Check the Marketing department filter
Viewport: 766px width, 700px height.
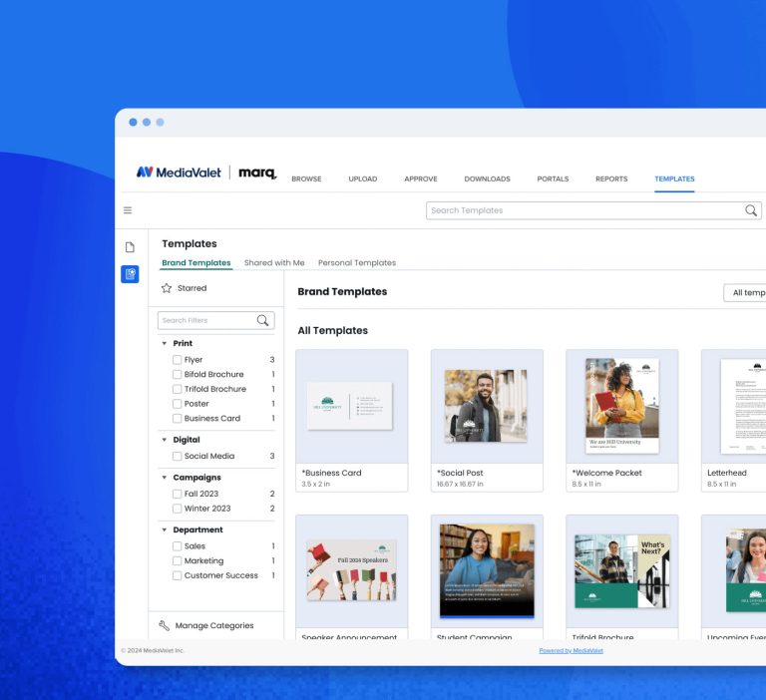coord(177,560)
